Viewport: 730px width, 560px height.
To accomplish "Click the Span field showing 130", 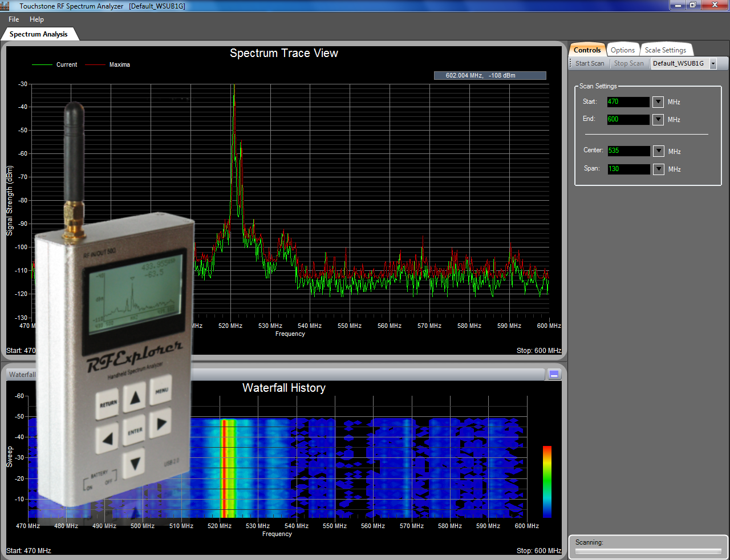I will point(628,169).
